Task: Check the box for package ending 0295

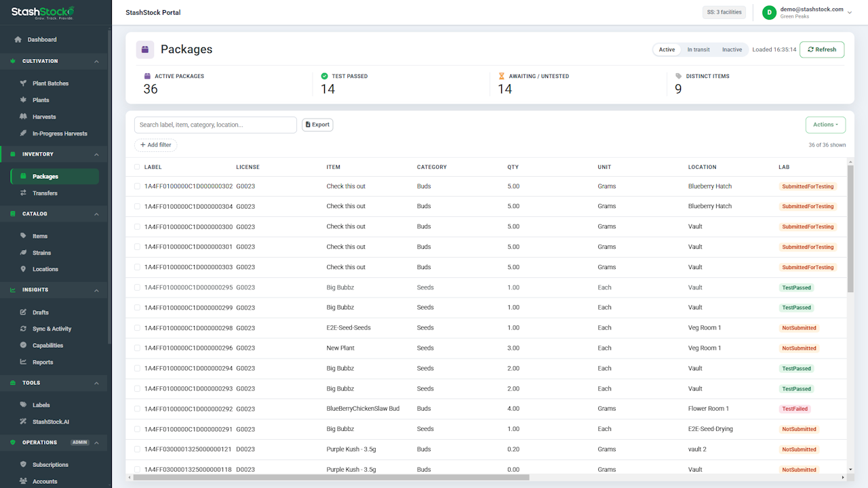Action: [x=137, y=287]
